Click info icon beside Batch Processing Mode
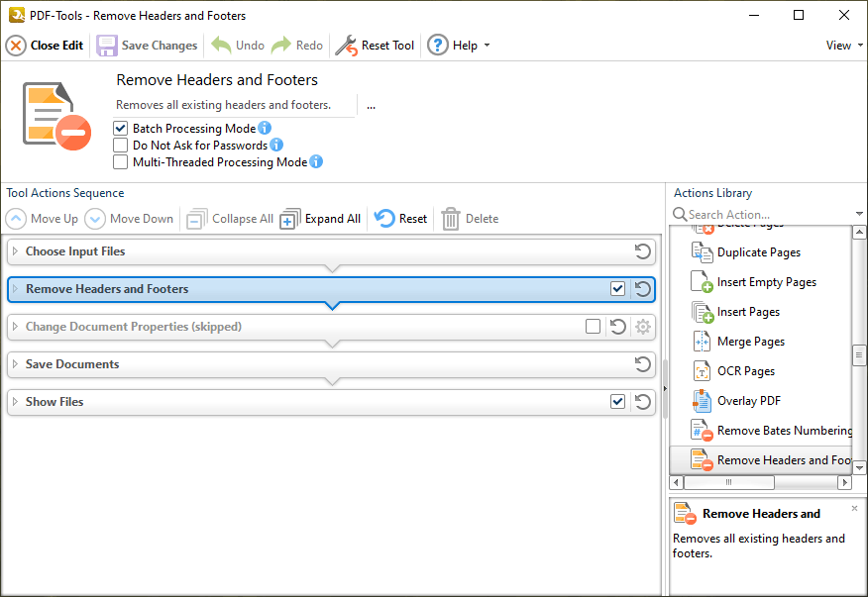This screenshot has height=597, width=868. pos(265,129)
